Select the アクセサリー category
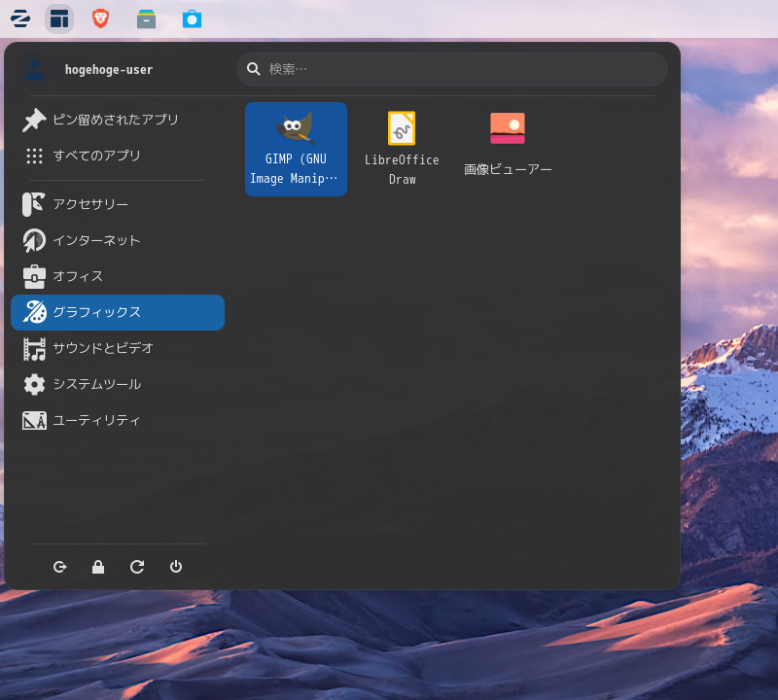The width and height of the screenshot is (778, 700). point(118,204)
